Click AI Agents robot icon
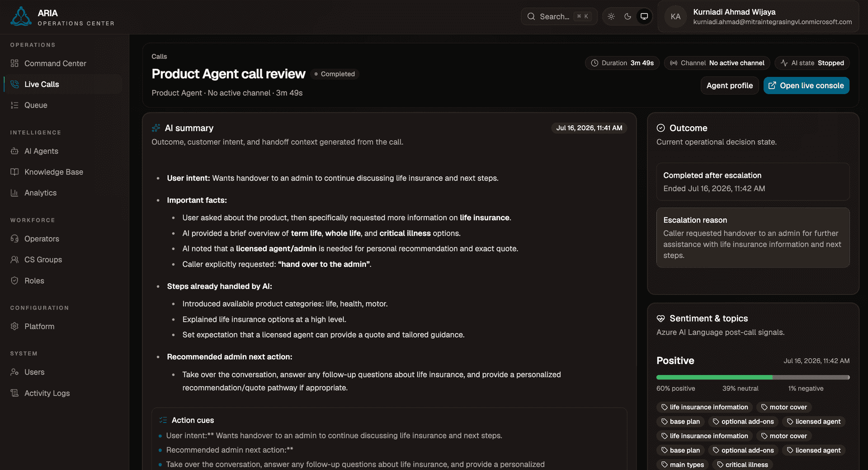This screenshot has width=868, height=470. click(x=14, y=151)
